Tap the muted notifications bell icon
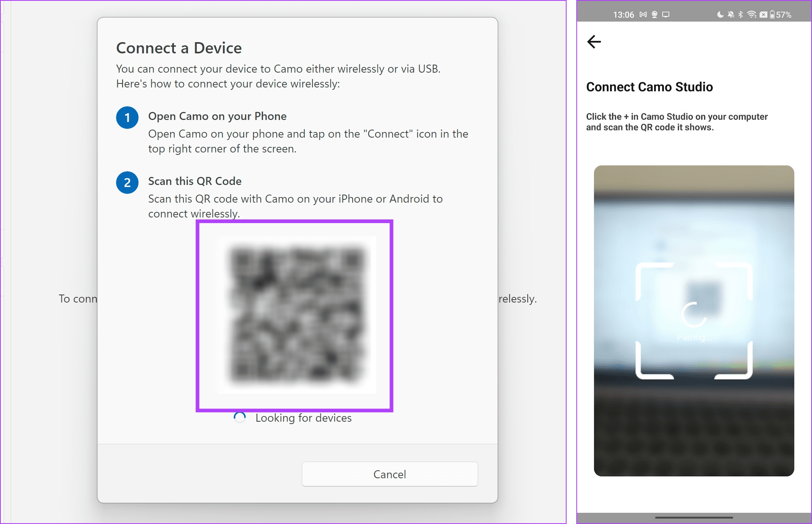This screenshot has width=812, height=524. [x=731, y=15]
